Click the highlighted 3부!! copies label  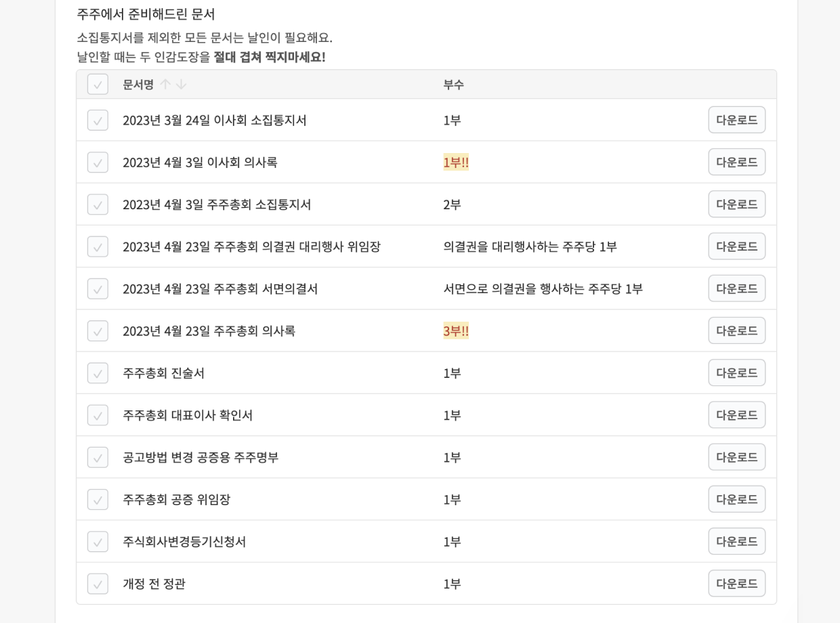coord(456,331)
